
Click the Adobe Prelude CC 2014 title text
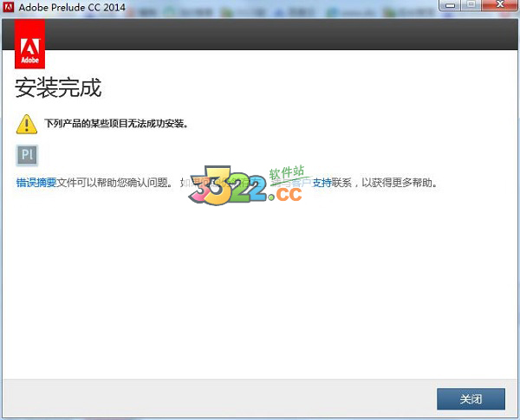tap(72, 7)
